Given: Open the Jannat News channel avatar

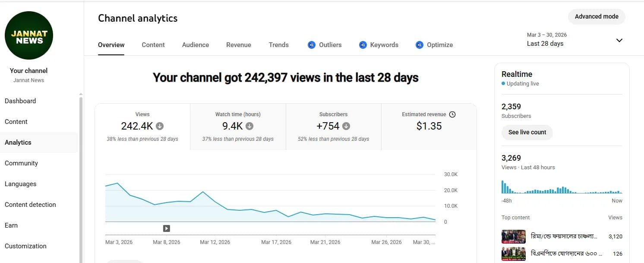Looking at the screenshot, I should pyautogui.click(x=29, y=35).
